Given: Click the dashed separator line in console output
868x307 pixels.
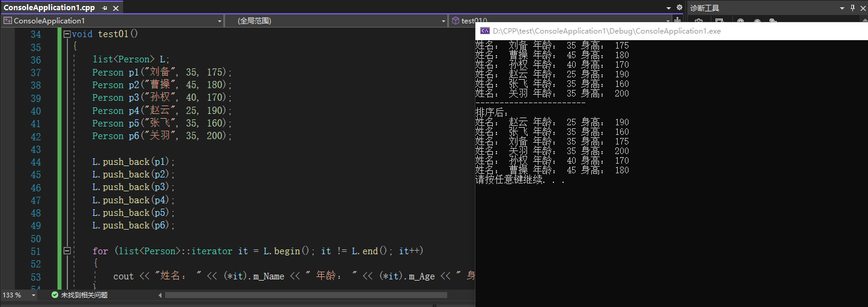Looking at the screenshot, I should click(531, 103).
